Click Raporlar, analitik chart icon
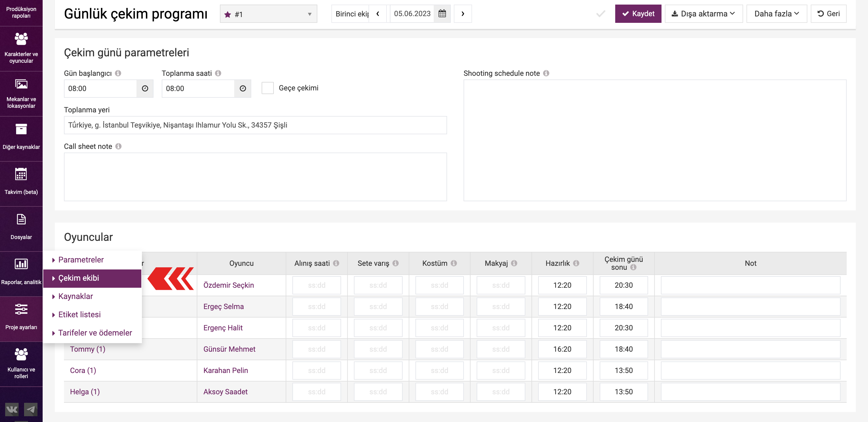Screen dimensions: 868x422 tap(21, 264)
